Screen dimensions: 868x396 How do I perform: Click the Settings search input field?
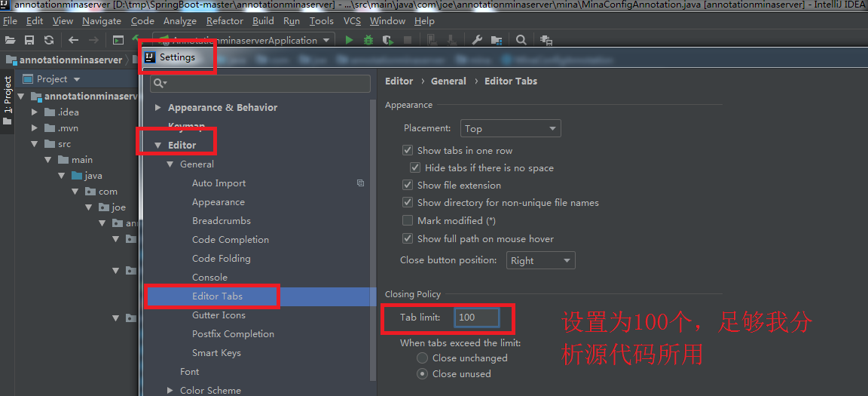coord(261,83)
